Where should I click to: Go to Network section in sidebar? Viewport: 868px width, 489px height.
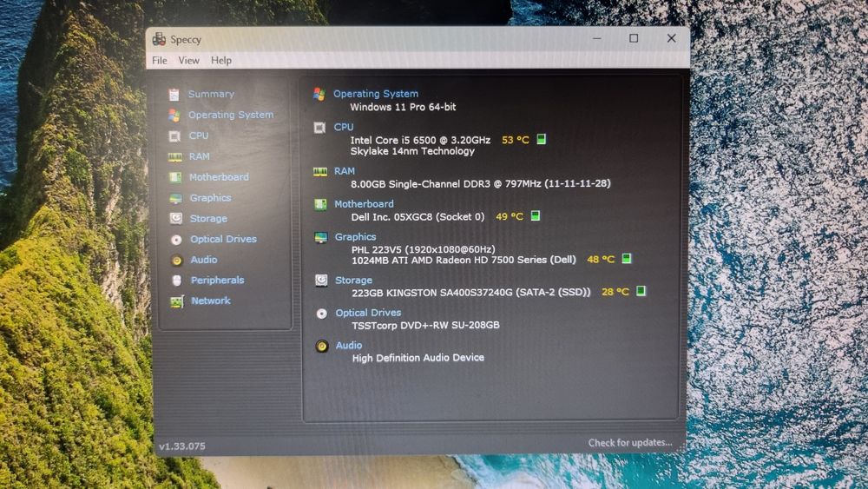210,301
